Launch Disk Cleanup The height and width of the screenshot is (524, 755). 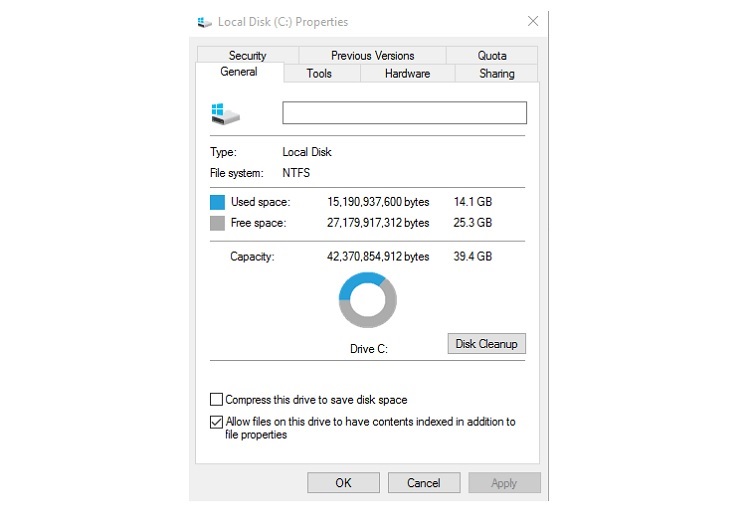(486, 344)
